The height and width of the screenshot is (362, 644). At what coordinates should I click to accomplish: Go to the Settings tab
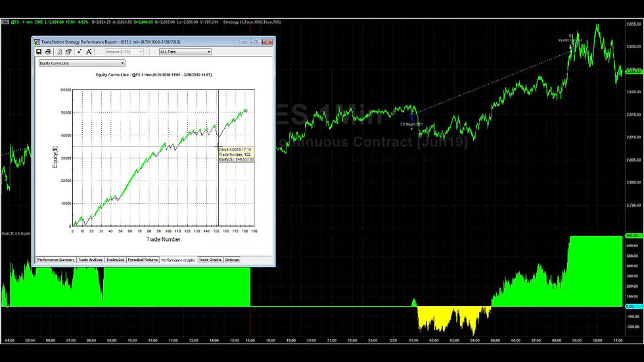point(231,260)
